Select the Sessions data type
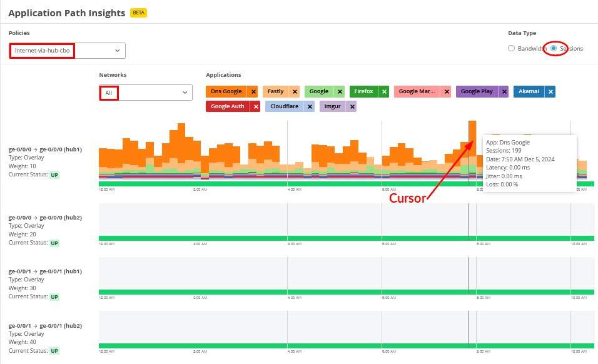This screenshot has width=598, height=364. pyautogui.click(x=554, y=48)
